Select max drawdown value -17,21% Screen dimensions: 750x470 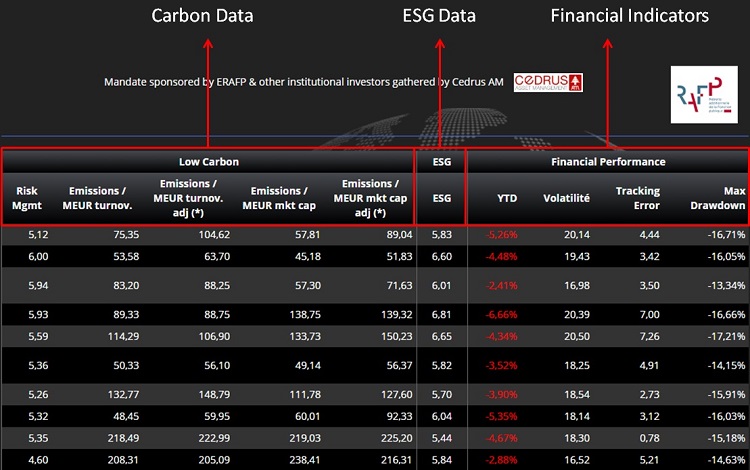[x=727, y=337]
